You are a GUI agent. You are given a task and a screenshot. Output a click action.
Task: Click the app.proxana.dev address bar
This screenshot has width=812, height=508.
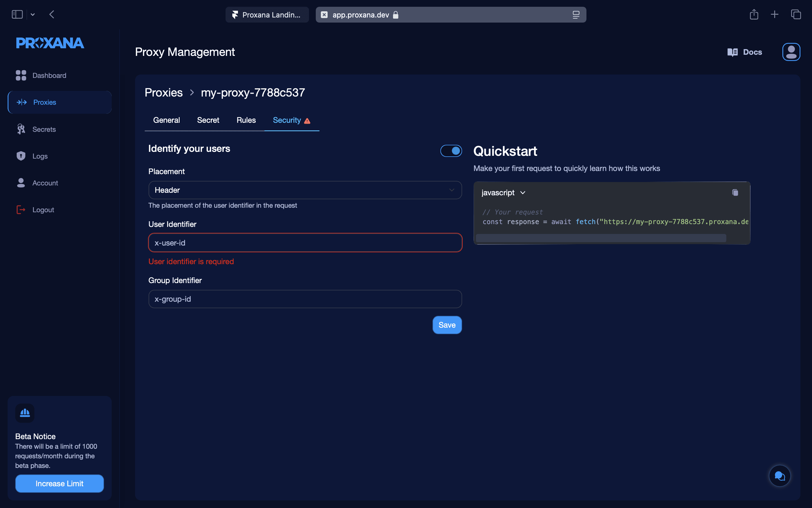[x=451, y=15]
